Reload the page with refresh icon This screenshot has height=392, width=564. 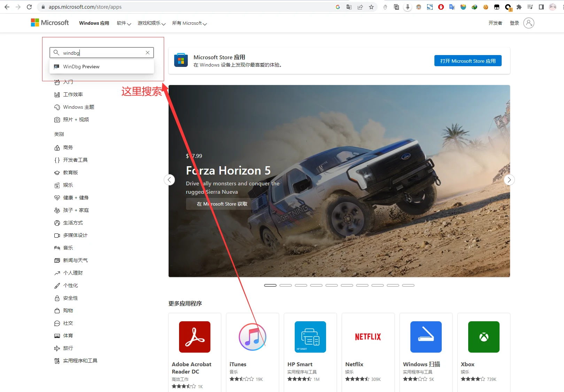29,7
